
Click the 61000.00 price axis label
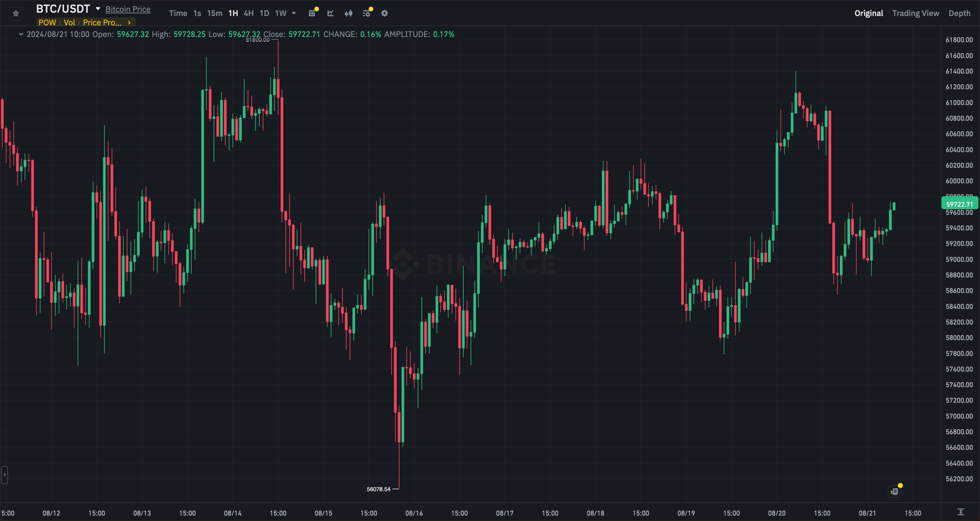[959, 102]
